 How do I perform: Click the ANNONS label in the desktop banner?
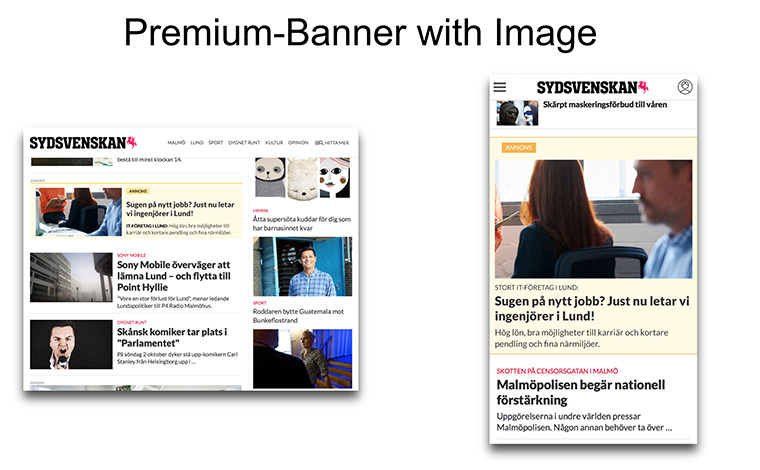tap(138, 191)
